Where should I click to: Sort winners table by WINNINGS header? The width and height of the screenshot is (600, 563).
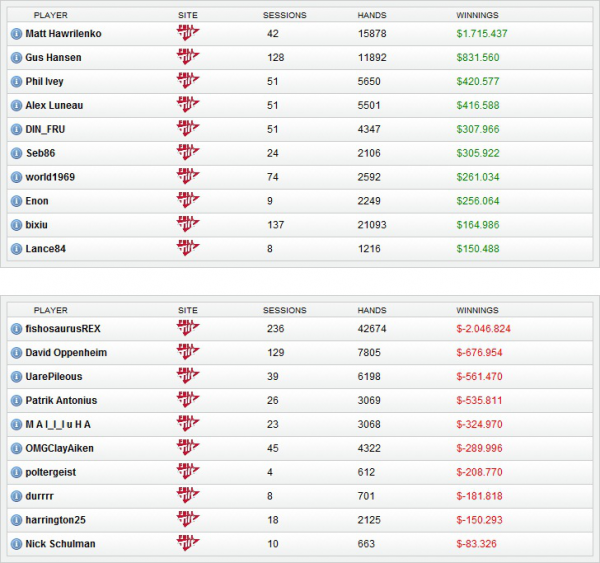coord(477,15)
